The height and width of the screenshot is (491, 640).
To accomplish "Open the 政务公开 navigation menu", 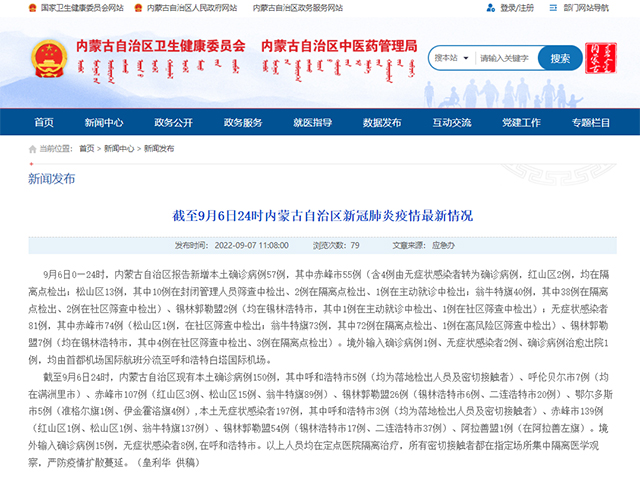I will (173, 122).
